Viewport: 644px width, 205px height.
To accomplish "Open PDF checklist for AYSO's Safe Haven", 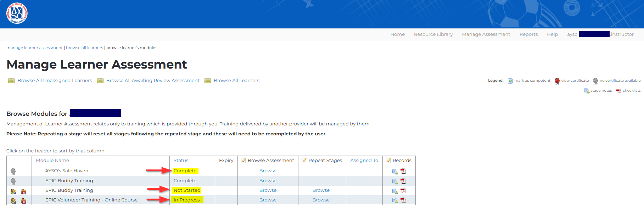I will pos(403,171).
